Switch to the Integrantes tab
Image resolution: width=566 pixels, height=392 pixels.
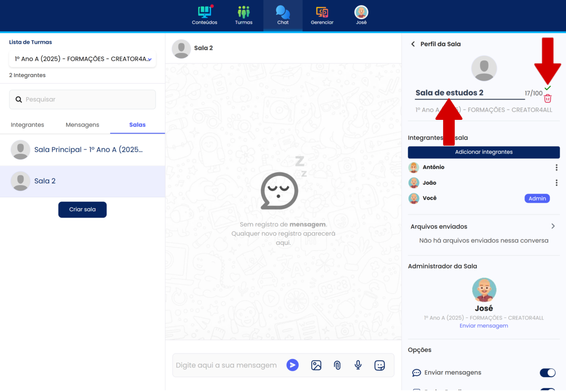tap(27, 125)
